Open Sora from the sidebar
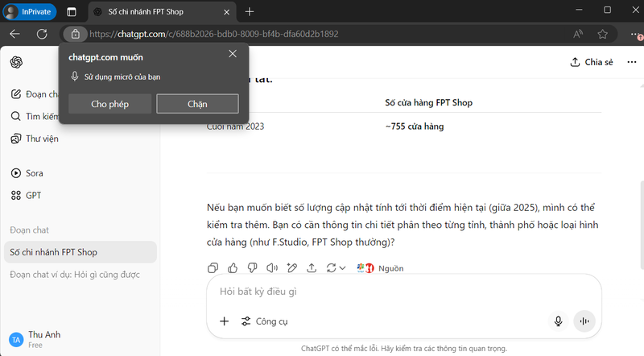 pos(35,173)
